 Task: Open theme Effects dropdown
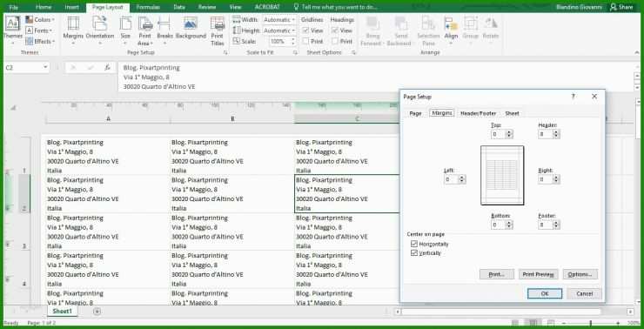40,41
